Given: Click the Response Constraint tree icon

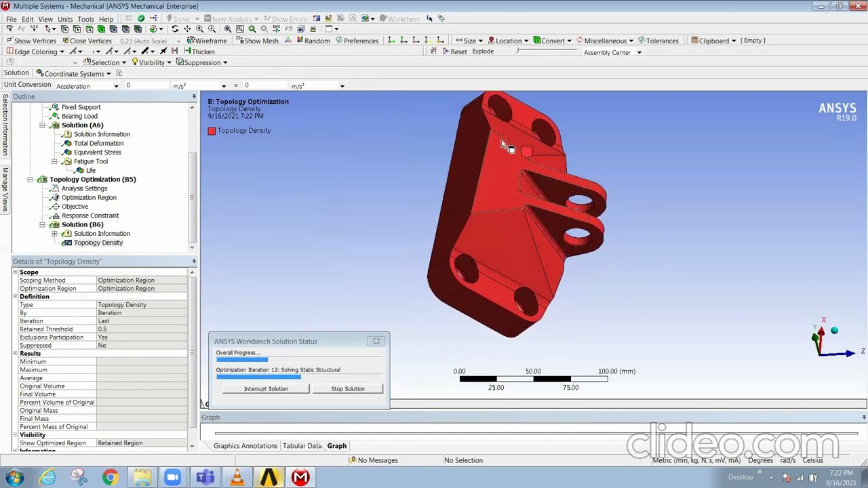Looking at the screenshot, I should 55,216.
